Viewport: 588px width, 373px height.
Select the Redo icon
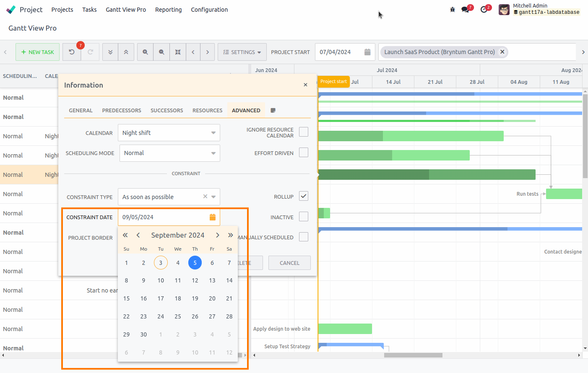point(91,52)
